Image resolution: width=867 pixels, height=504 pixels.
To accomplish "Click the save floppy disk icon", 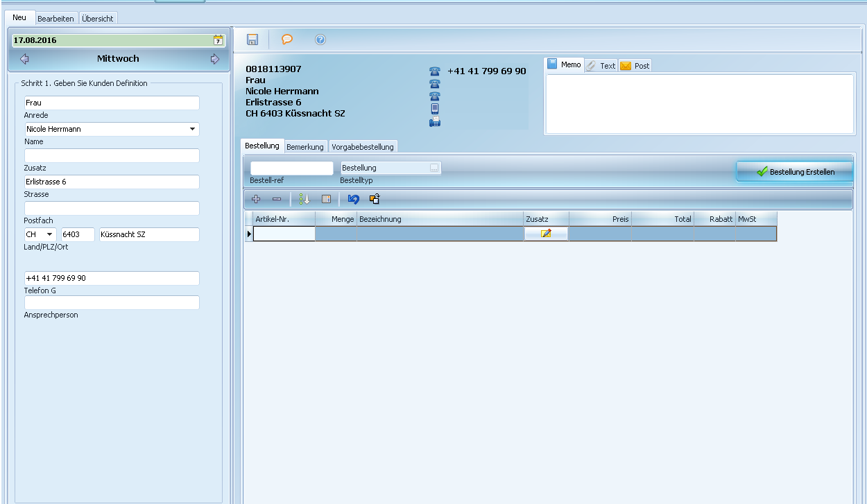I will coord(252,40).
